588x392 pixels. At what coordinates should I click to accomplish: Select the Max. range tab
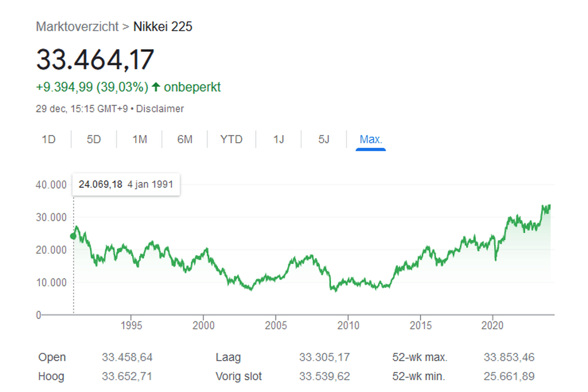[x=371, y=140]
